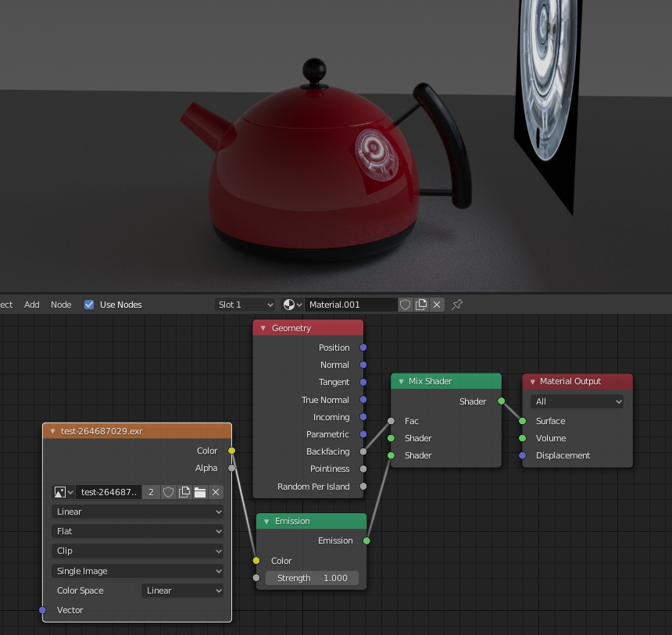The width and height of the screenshot is (672, 635).
Task: Click the Random Per Island output socket
Action: click(363, 487)
